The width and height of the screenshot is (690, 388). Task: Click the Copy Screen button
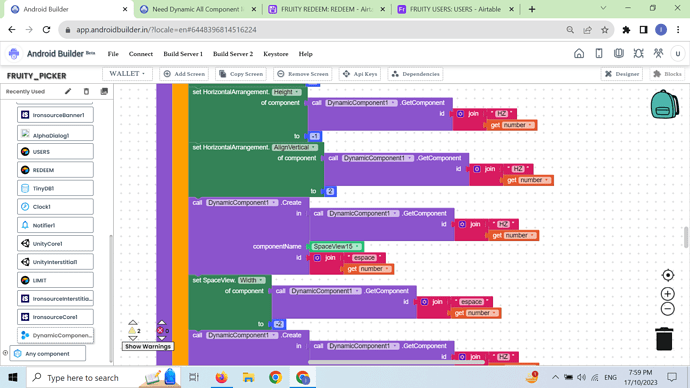point(241,74)
